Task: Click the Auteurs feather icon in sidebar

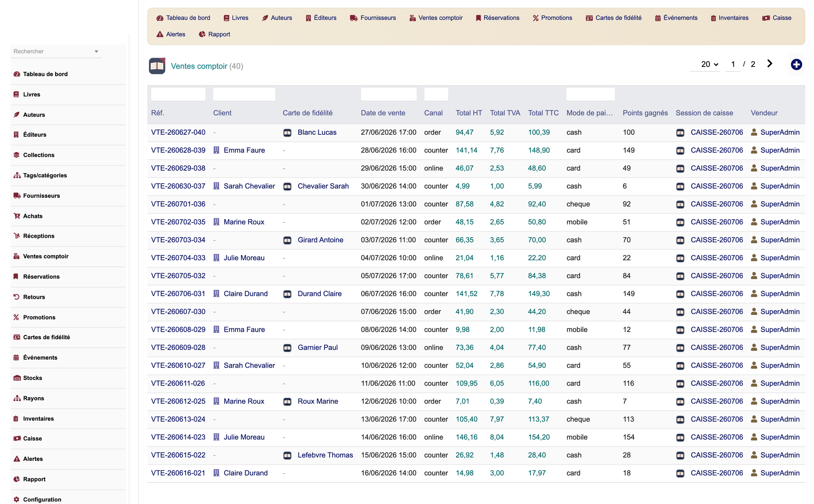Action: click(x=17, y=115)
